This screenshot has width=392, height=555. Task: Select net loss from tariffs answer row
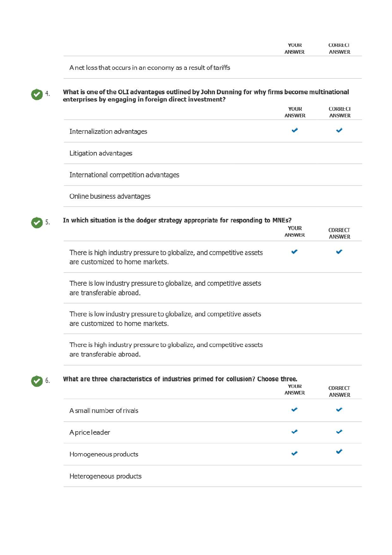click(x=150, y=68)
